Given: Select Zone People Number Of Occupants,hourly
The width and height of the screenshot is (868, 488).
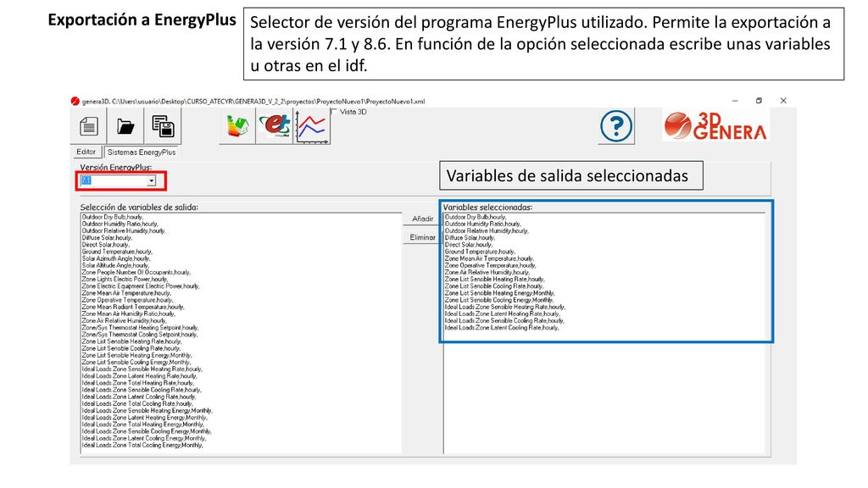Looking at the screenshot, I should pyautogui.click(x=136, y=272).
